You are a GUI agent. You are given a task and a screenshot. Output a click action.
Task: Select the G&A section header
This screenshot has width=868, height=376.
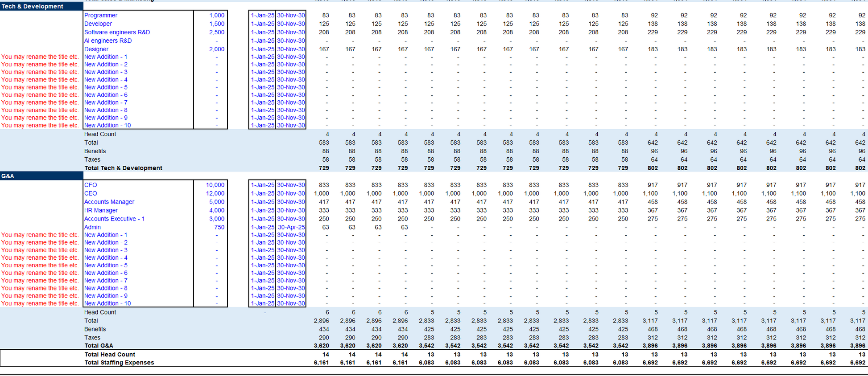[8, 176]
